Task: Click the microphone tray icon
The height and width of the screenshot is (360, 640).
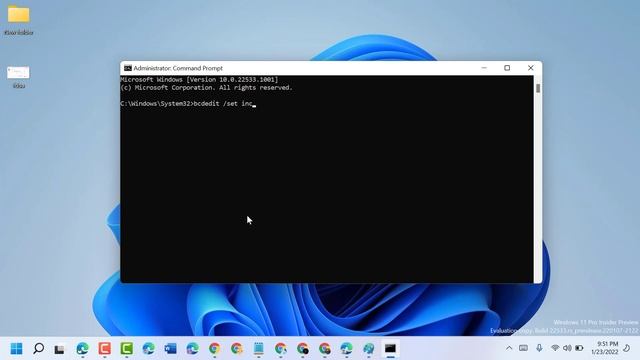Action: click(539, 348)
